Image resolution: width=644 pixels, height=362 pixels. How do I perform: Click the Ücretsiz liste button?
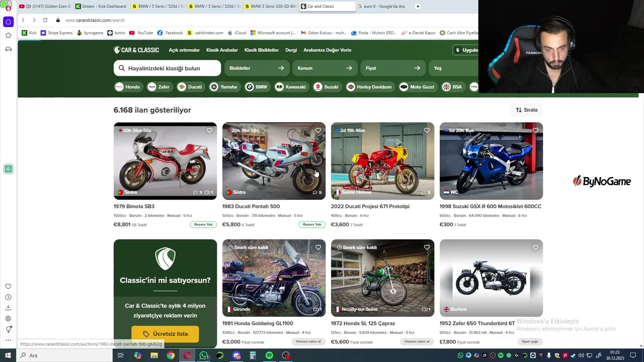[x=165, y=334]
